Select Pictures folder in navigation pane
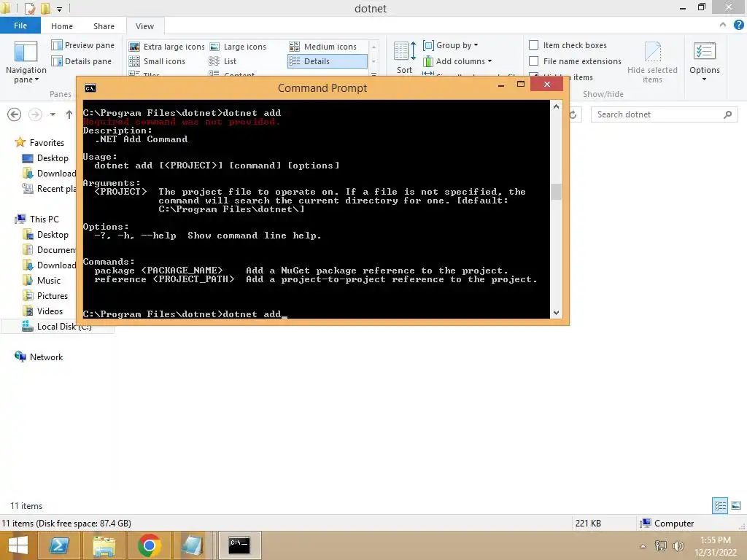 click(x=45, y=296)
